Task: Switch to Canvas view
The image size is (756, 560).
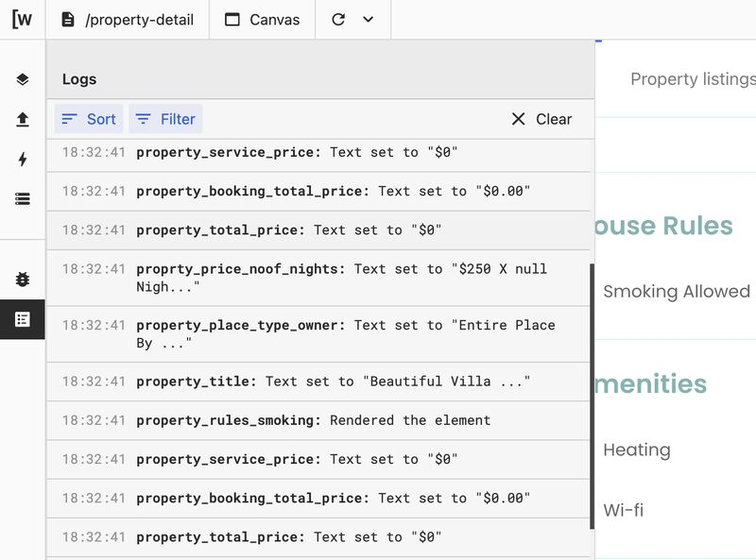Action: [263, 20]
